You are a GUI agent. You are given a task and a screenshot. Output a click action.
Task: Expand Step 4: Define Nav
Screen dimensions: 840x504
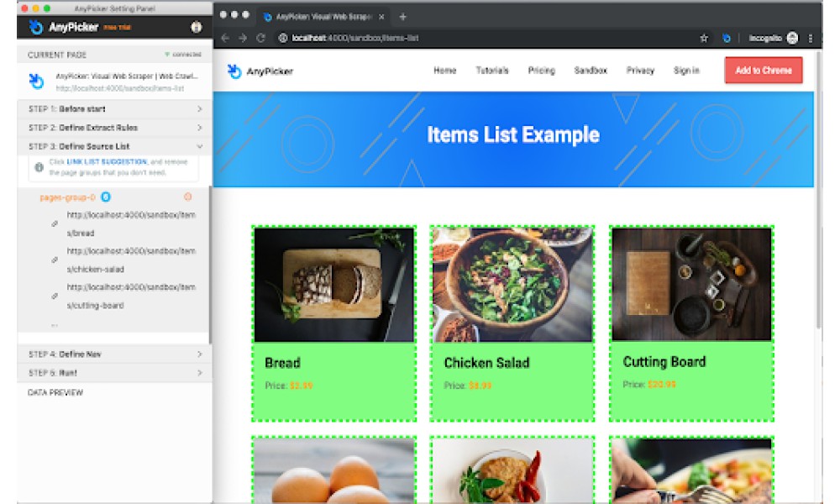(x=114, y=354)
